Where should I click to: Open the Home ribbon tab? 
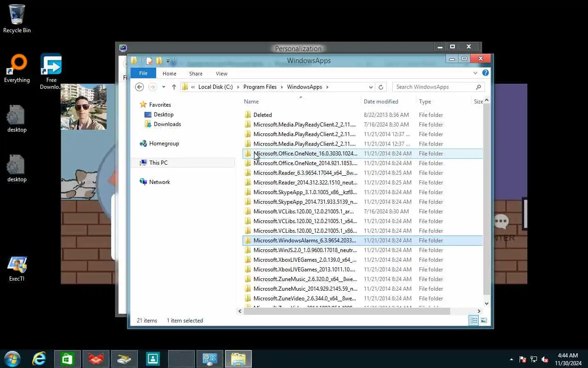coord(170,74)
